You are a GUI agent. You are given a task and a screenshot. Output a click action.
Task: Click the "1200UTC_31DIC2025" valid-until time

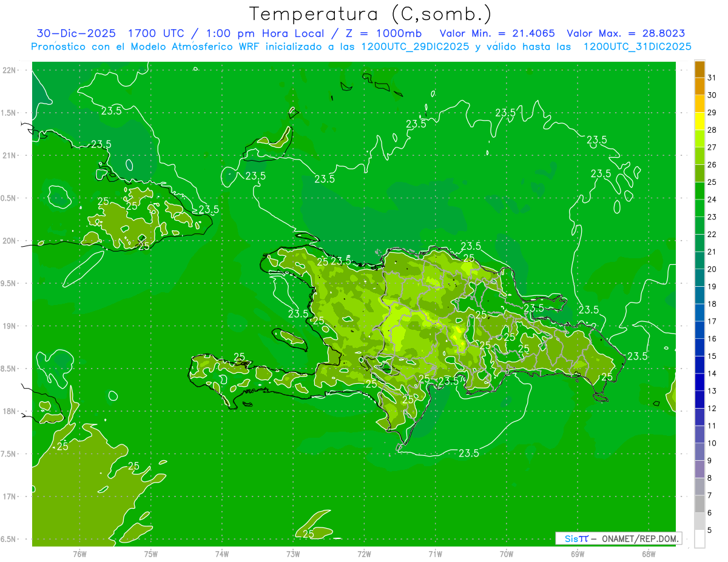[636, 47]
